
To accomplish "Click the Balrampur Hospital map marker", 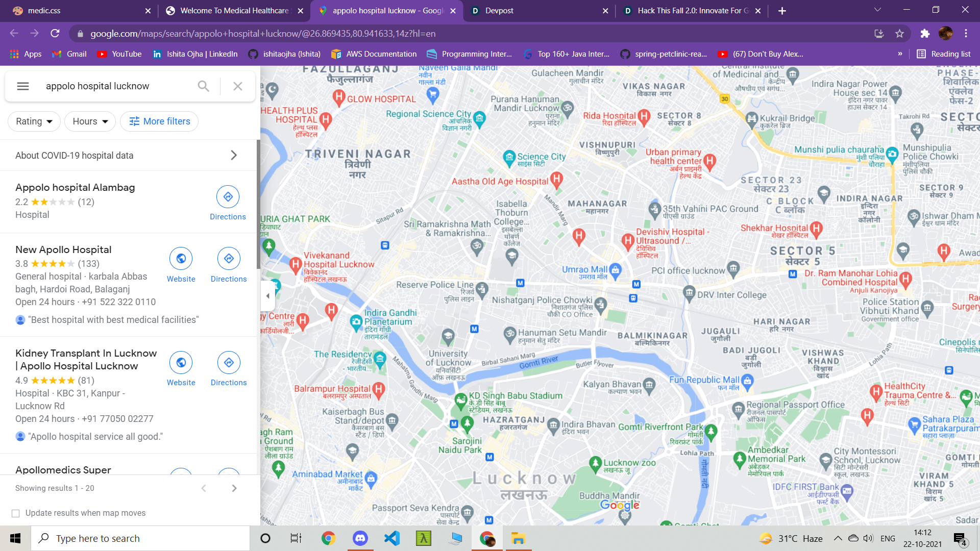I will click(378, 390).
